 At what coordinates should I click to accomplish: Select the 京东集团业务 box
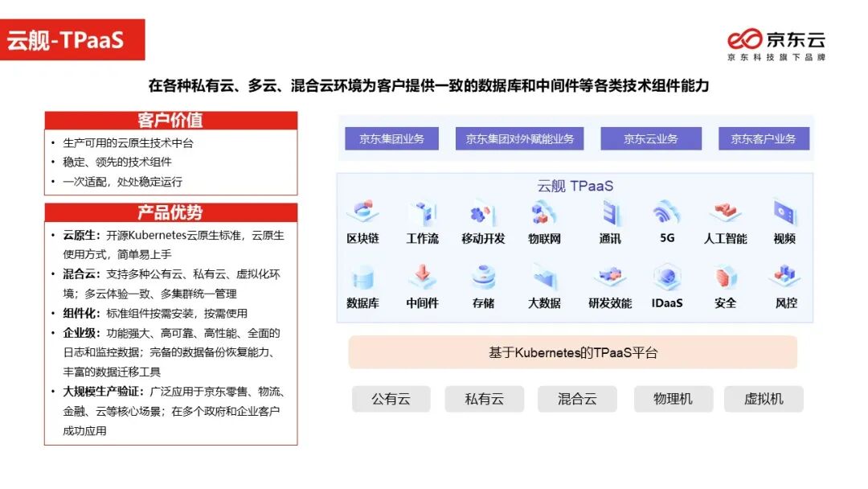pos(391,139)
